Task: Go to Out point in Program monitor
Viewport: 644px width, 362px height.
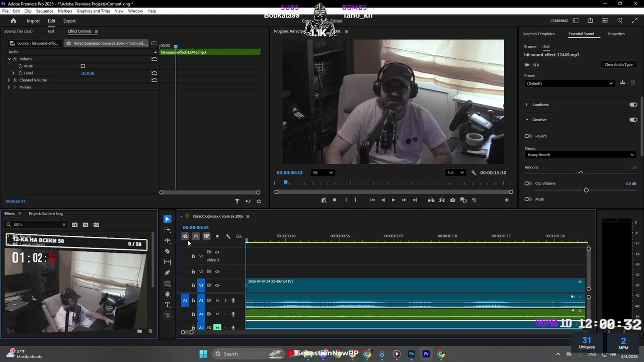Action: tap(415, 200)
